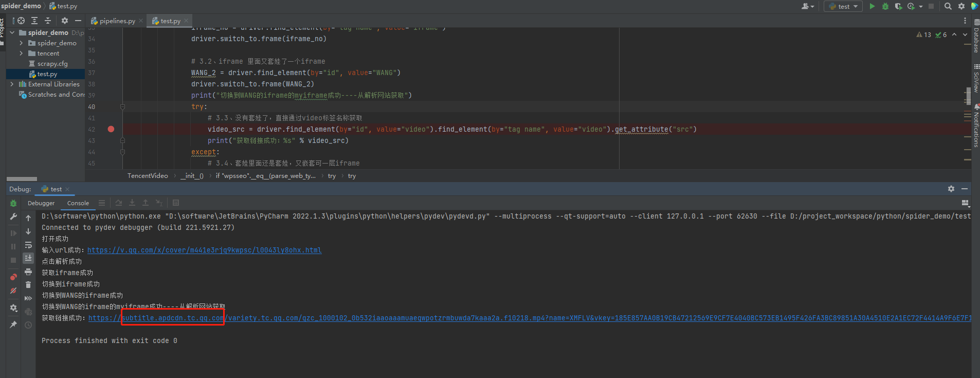Open the Notifications tool window
This screenshot has height=378, width=980.
tap(976, 126)
